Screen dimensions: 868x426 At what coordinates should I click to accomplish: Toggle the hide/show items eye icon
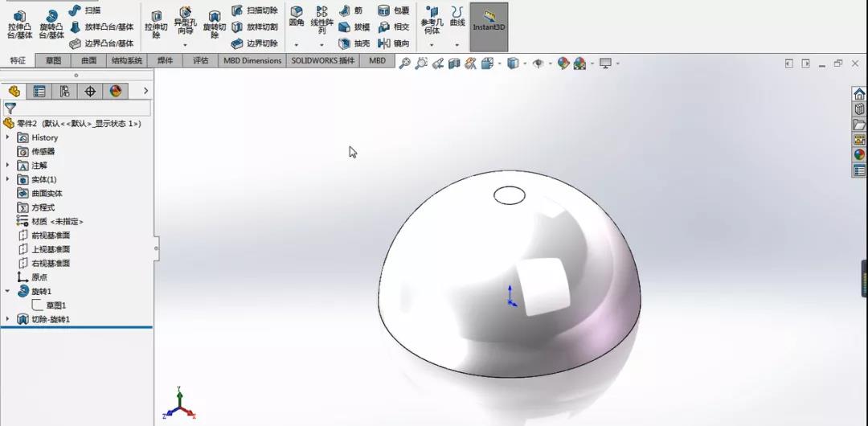(x=538, y=63)
